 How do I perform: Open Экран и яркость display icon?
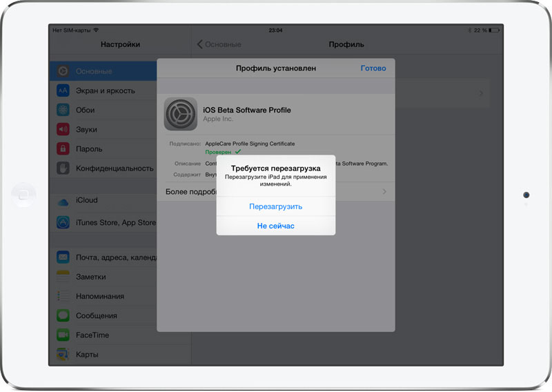tap(63, 90)
